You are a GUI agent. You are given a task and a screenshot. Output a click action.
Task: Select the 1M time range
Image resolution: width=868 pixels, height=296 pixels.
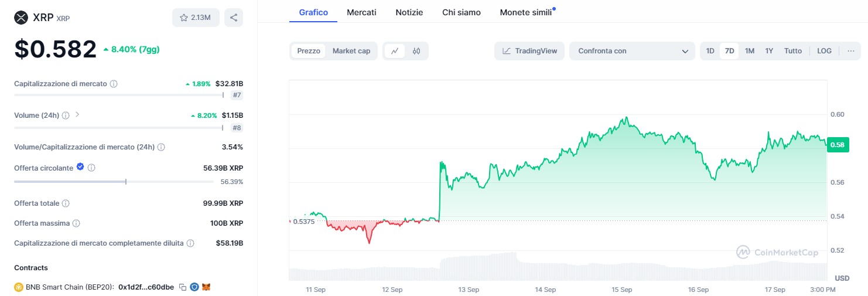tap(749, 51)
